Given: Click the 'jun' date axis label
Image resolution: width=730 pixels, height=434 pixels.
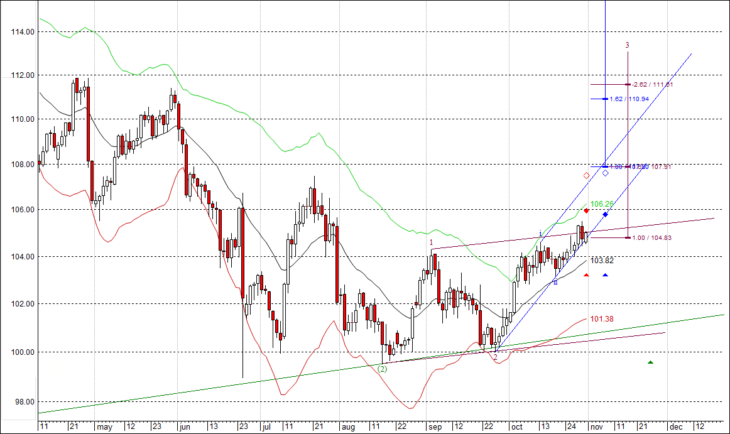Looking at the screenshot, I should coord(185,427).
